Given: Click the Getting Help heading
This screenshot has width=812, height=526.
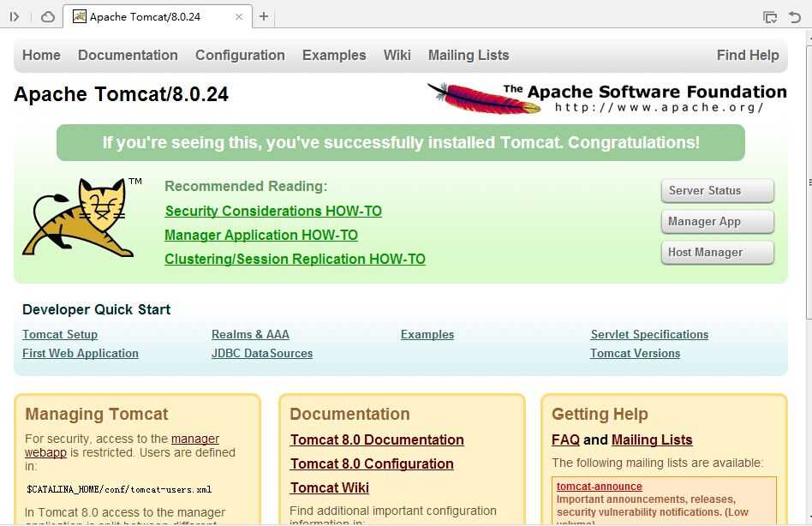Looking at the screenshot, I should 600,414.
